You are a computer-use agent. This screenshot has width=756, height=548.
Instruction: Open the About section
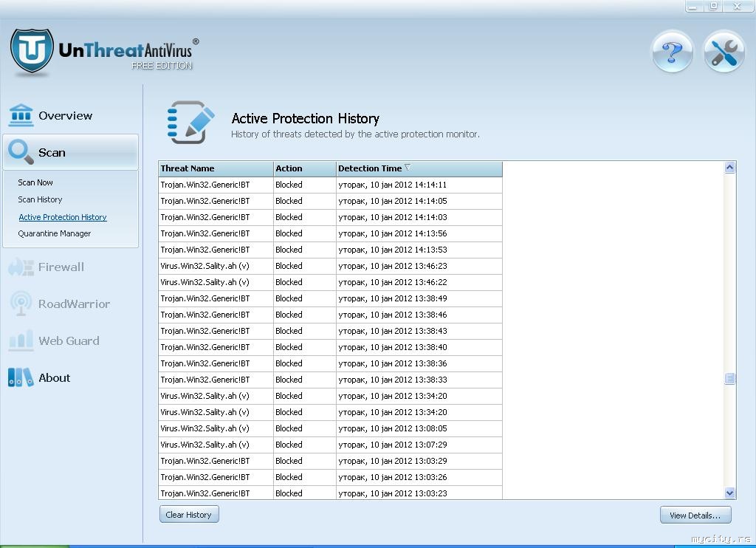click(x=55, y=377)
